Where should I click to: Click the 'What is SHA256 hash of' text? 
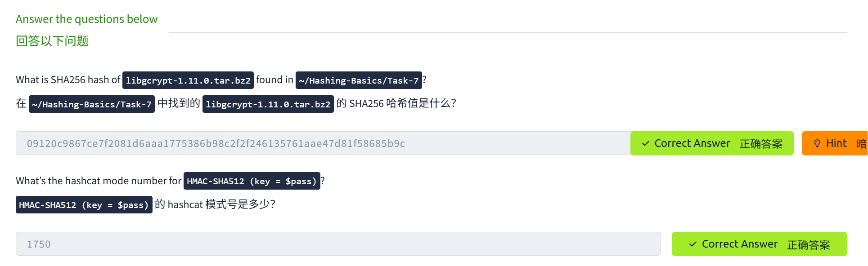click(68, 80)
